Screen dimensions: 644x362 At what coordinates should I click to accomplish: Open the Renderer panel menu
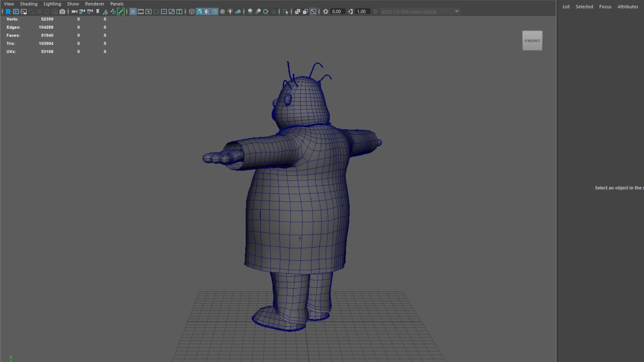94,4
